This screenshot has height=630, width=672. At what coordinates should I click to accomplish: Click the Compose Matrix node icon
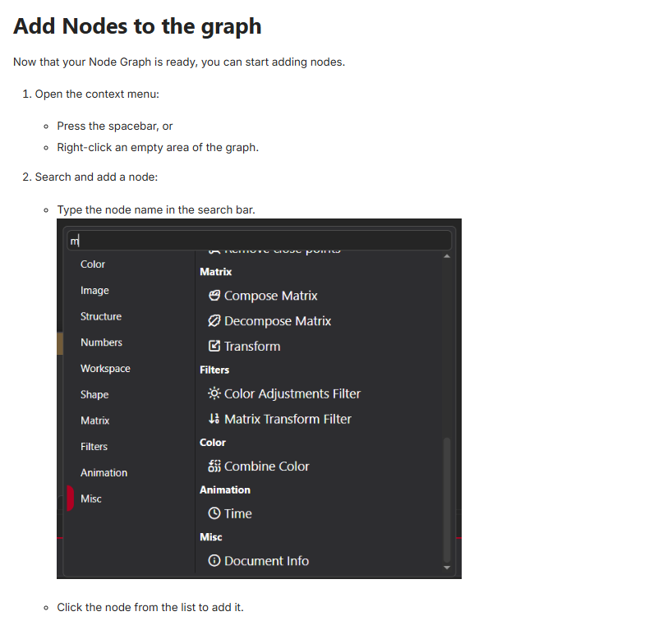coord(214,296)
